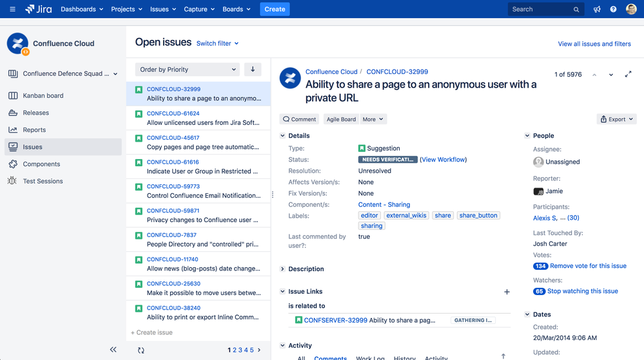Open the Boards menu
644x360 pixels.
(237, 9)
